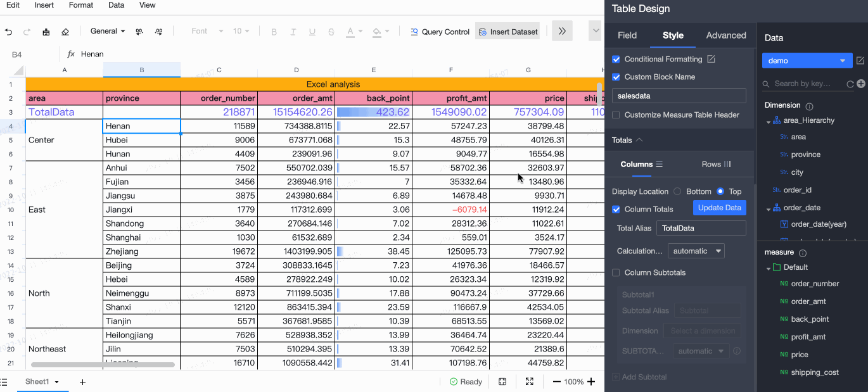This screenshot has height=392, width=868.
Task: Switch to the Advanced tab
Action: point(725,35)
